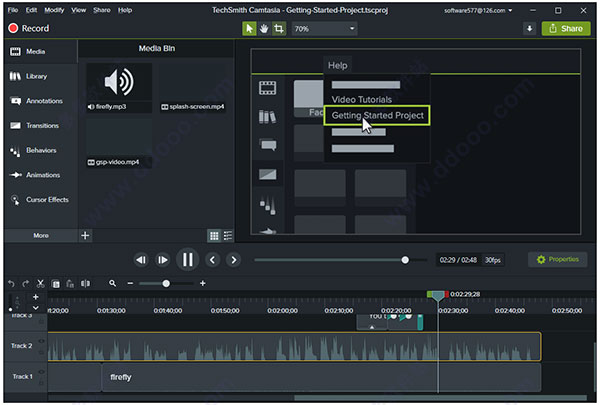Open the Help menu in menu bar

point(125,10)
